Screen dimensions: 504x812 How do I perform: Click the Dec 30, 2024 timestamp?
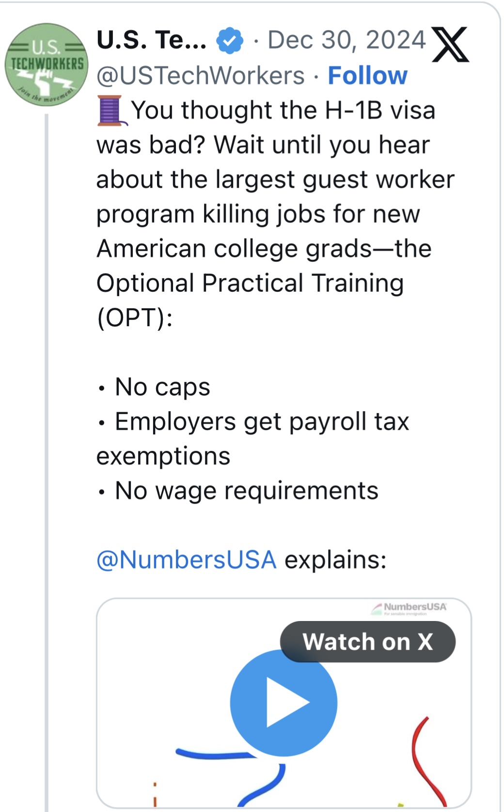[x=346, y=40]
